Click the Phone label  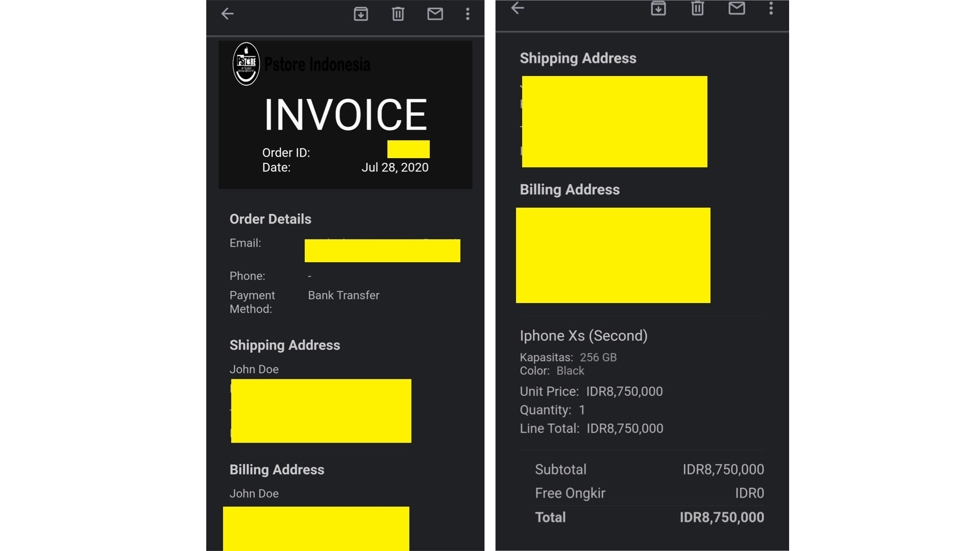pos(247,276)
